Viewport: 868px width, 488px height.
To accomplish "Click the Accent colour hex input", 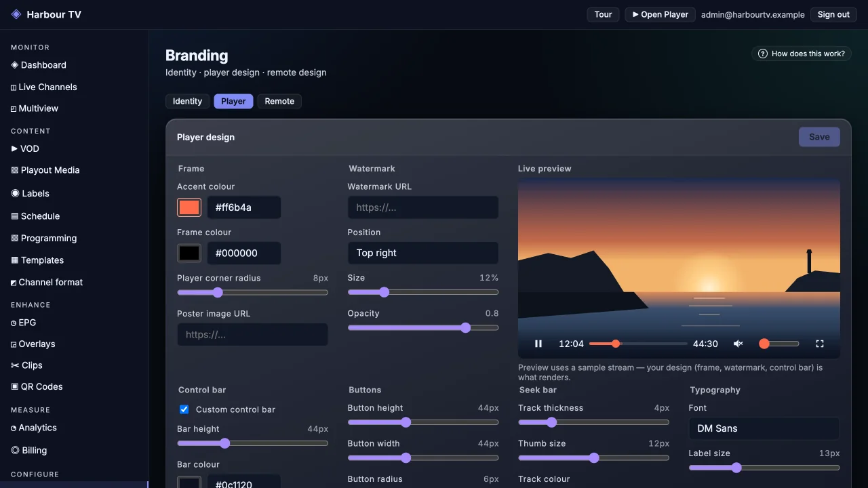I will [x=244, y=207].
